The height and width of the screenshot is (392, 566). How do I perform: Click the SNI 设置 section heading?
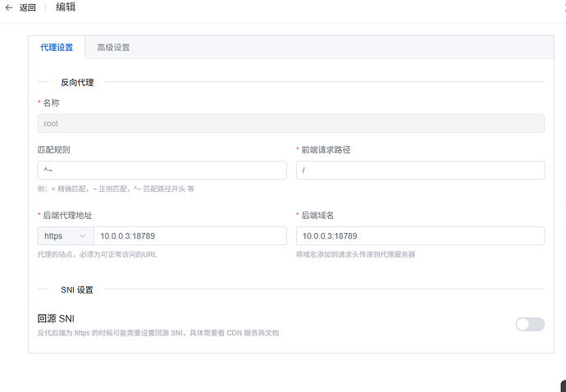[77, 289]
